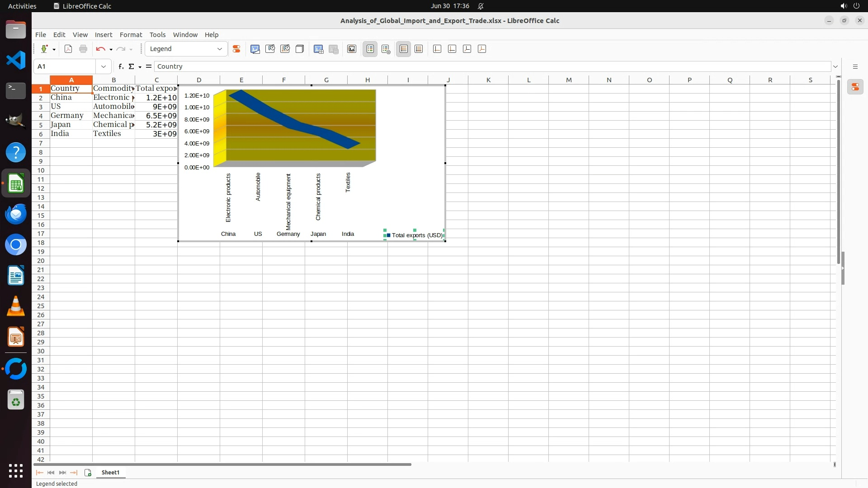Image resolution: width=868 pixels, height=488 pixels.
Task: Open the sidebar Properties icon
Action: 855,87
